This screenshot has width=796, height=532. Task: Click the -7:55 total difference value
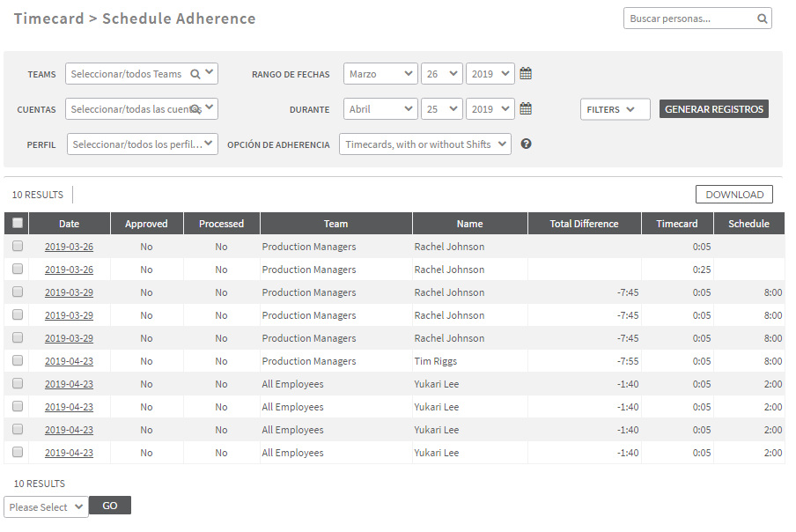click(628, 361)
